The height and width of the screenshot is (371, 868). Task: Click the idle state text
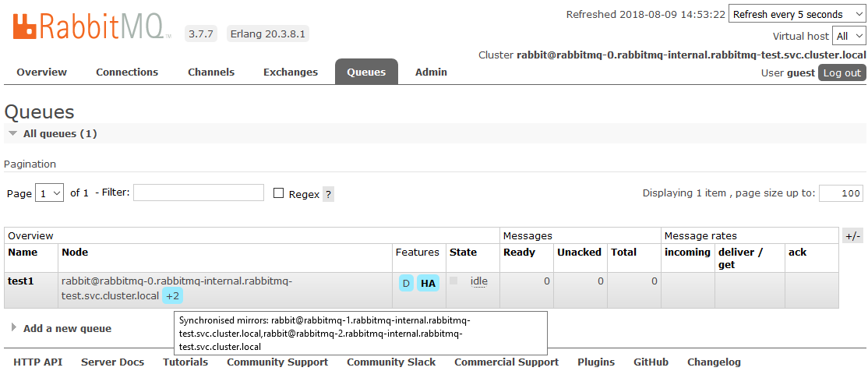pyautogui.click(x=479, y=281)
